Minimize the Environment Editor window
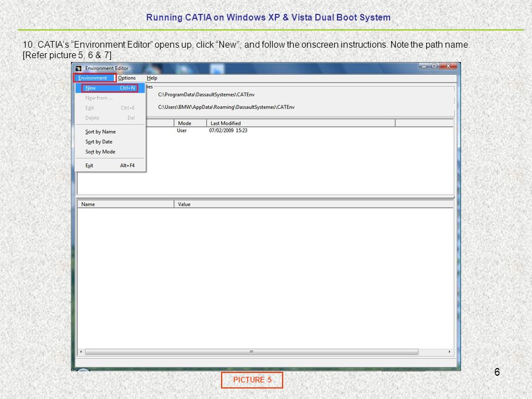Screen dimensions: 532x399 click(x=424, y=66)
